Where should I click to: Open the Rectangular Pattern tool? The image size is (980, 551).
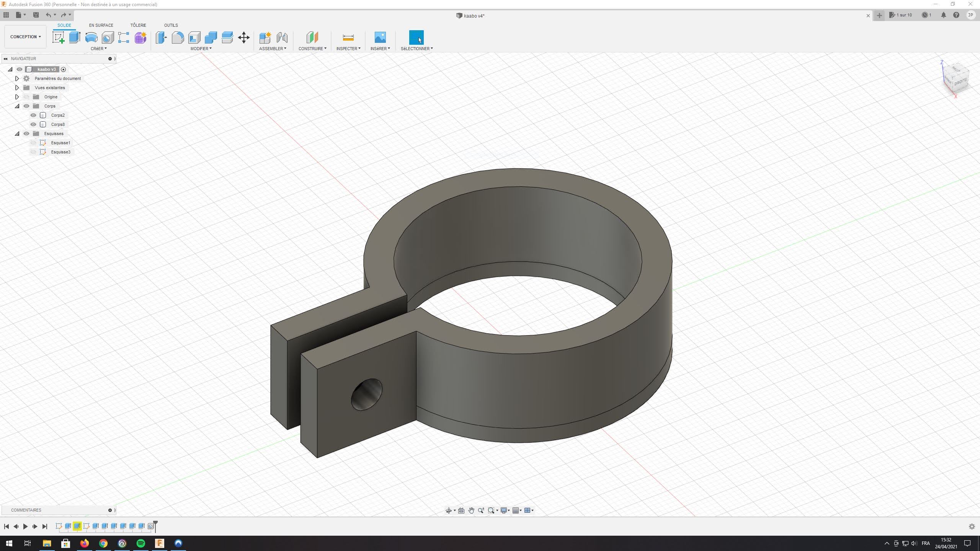pyautogui.click(x=124, y=37)
